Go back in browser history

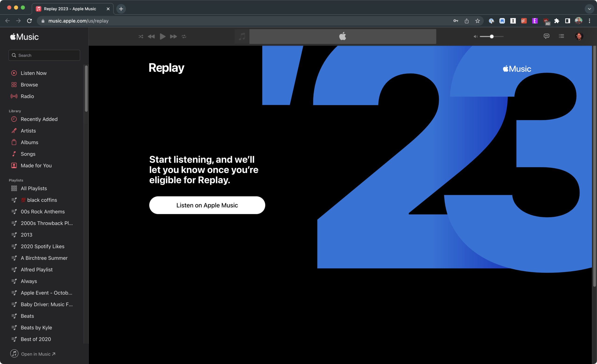tap(7, 21)
